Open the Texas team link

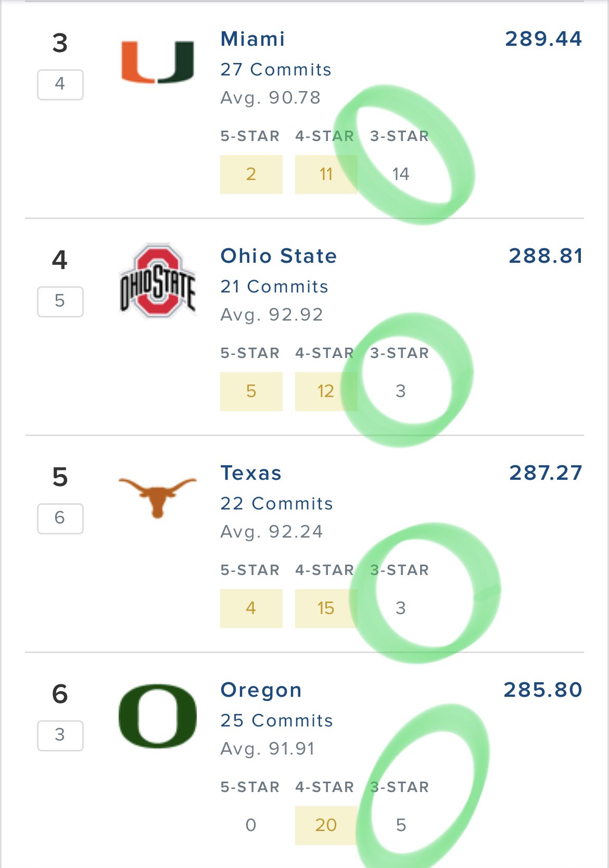251,473
